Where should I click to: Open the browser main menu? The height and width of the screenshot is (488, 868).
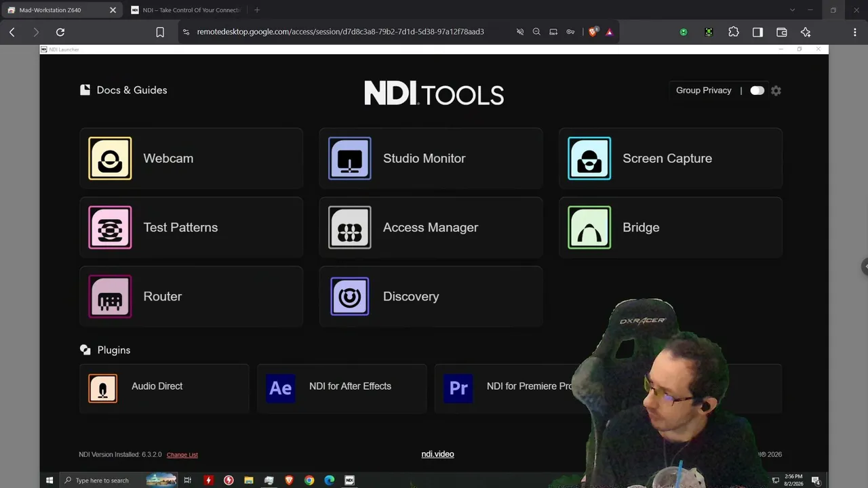pyautogui.click(x=854, y=32)
